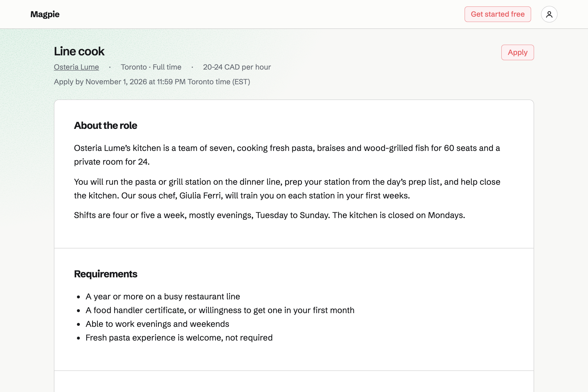Open the Osteria Lume company link
The width and height of the screenshot is (588, 392).
click(x=76, y=67)
